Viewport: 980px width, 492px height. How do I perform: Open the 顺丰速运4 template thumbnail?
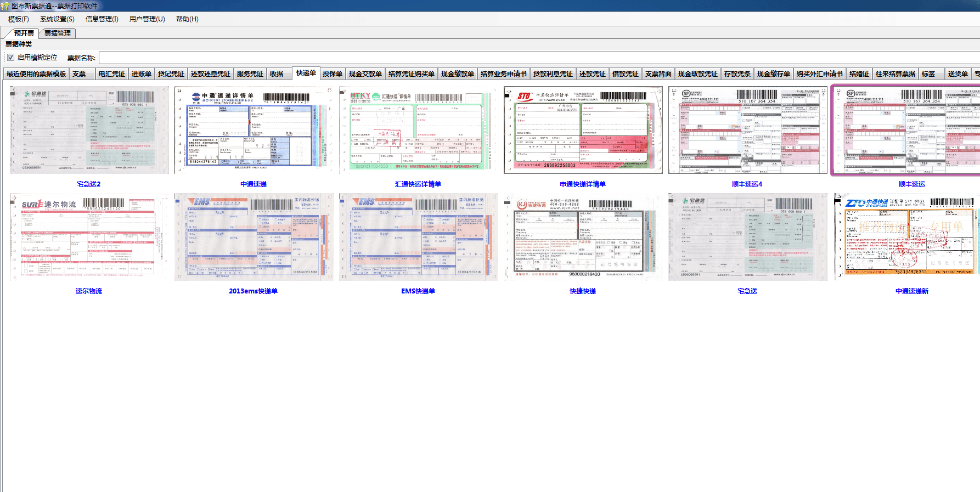747,130
